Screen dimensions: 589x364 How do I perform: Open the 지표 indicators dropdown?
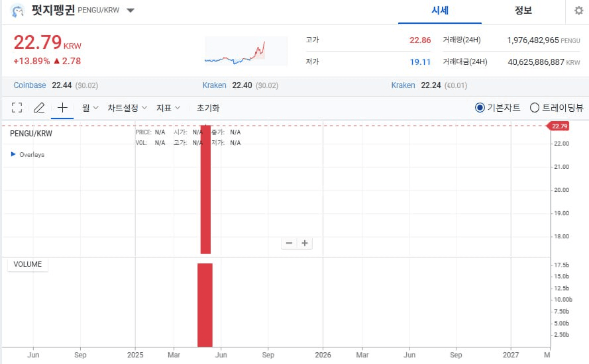pyautogui.click(x=168, y=108)
